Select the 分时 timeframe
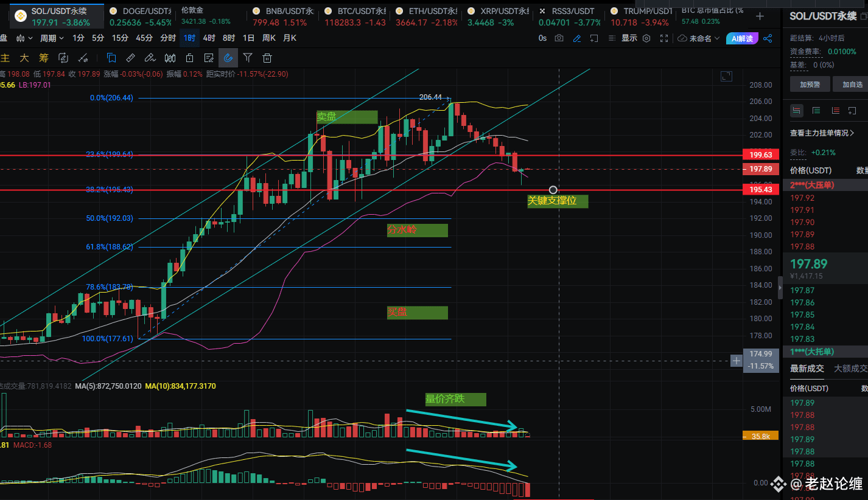Viewport: 868px width, 500px height. coord(168,38)
